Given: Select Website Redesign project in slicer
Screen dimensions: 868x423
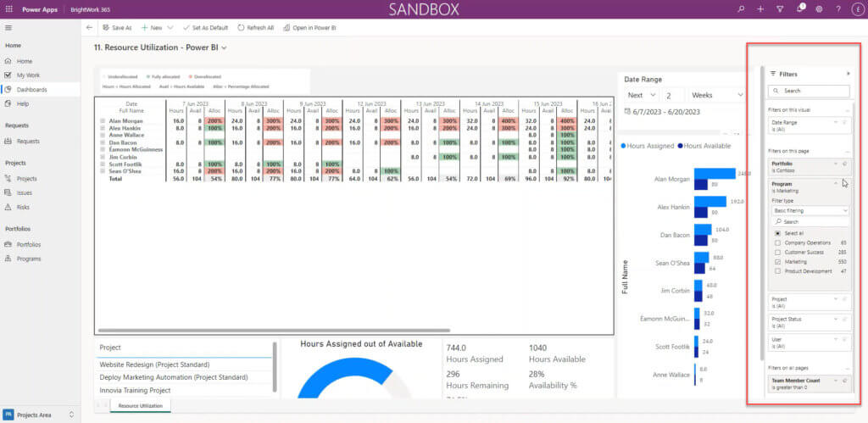Looking at the screenshot, I should point(154,365).
